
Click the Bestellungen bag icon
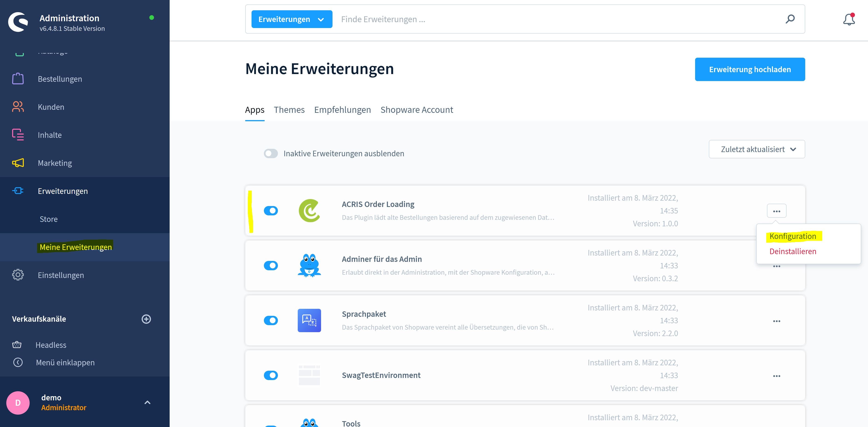coord(18,78)
